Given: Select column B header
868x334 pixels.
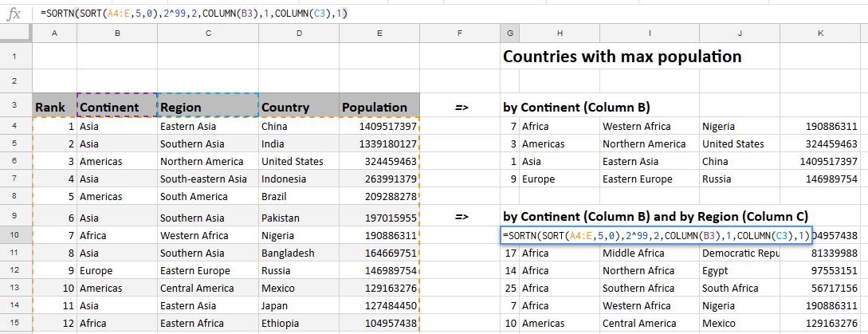Looking at the screenshot, I should (x=117, y=33).
